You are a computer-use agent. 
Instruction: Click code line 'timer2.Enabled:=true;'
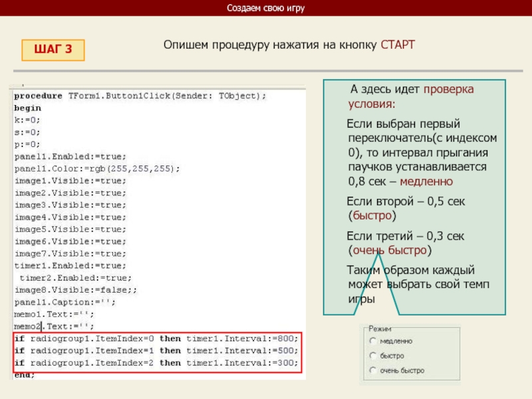coord(75,278)
